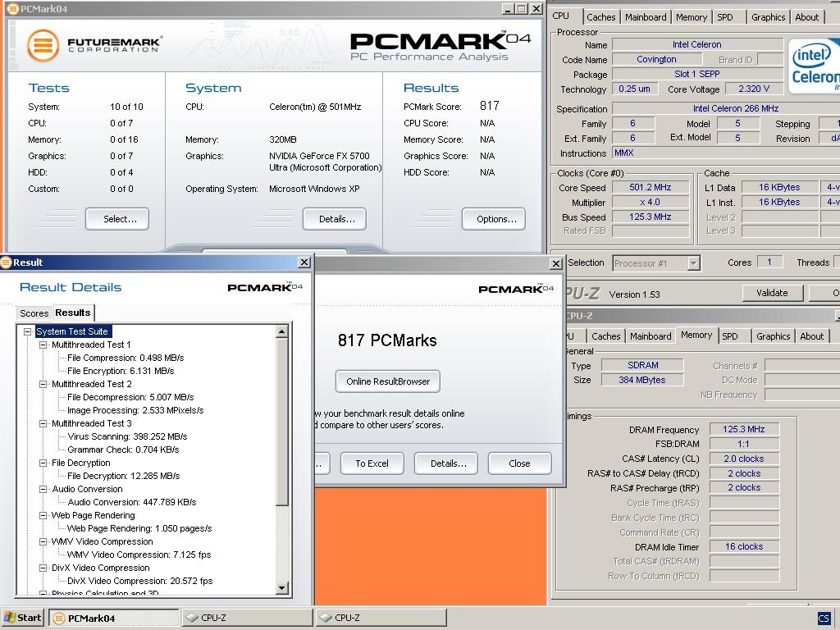
Task: Open the Graphics tab in top CPU-Z
Action: [768, 17]
